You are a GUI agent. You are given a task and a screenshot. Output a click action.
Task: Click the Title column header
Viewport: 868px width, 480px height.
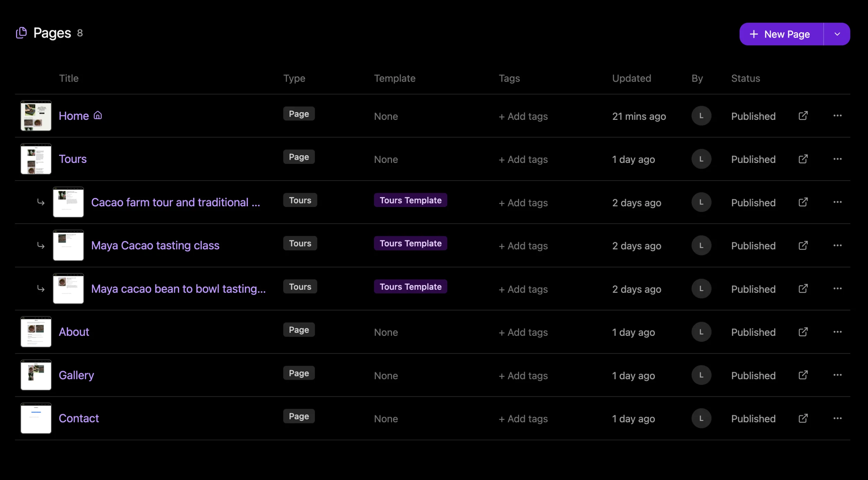69,78
